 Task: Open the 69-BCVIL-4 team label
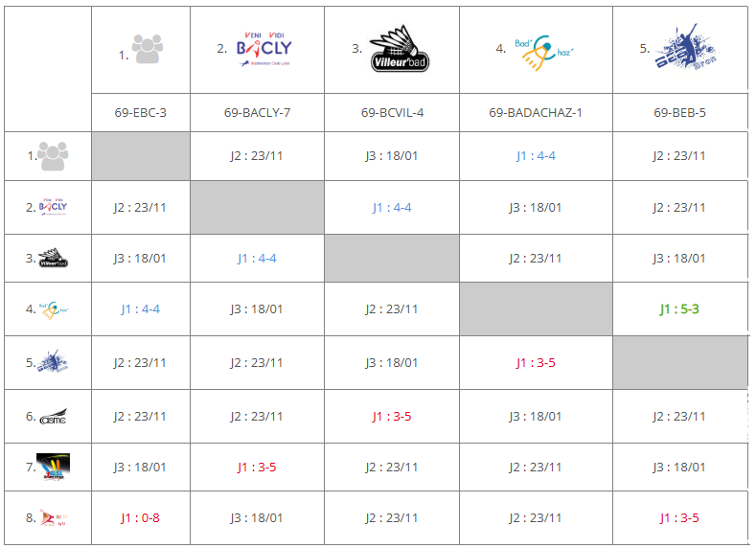coord(392,112)
